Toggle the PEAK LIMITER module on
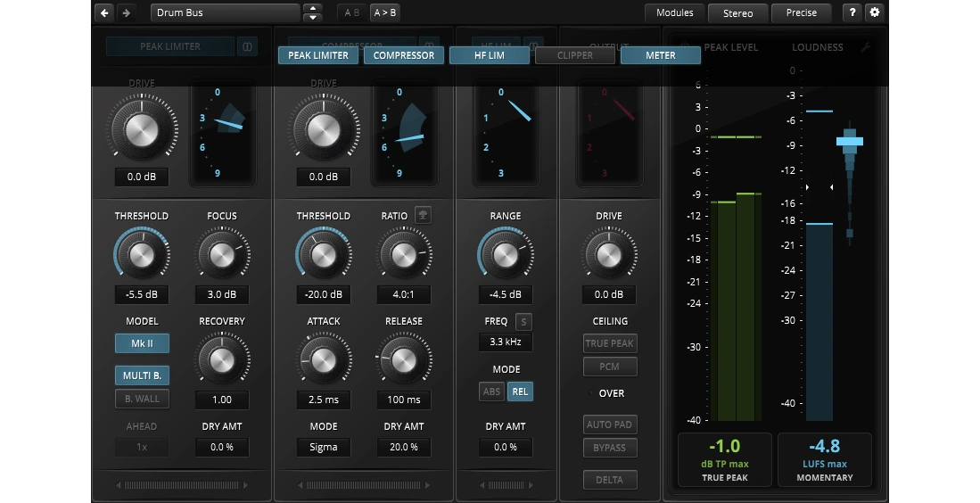The width and height of the screenshot is (980, 503). tap(318, 55)
